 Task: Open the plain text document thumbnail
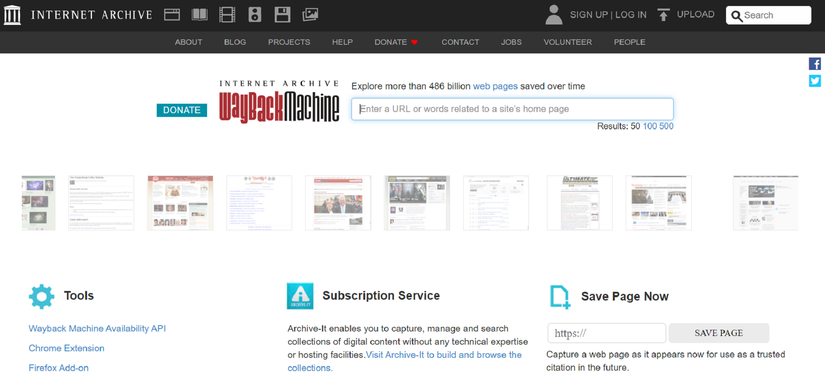click(x=101, y=203)
